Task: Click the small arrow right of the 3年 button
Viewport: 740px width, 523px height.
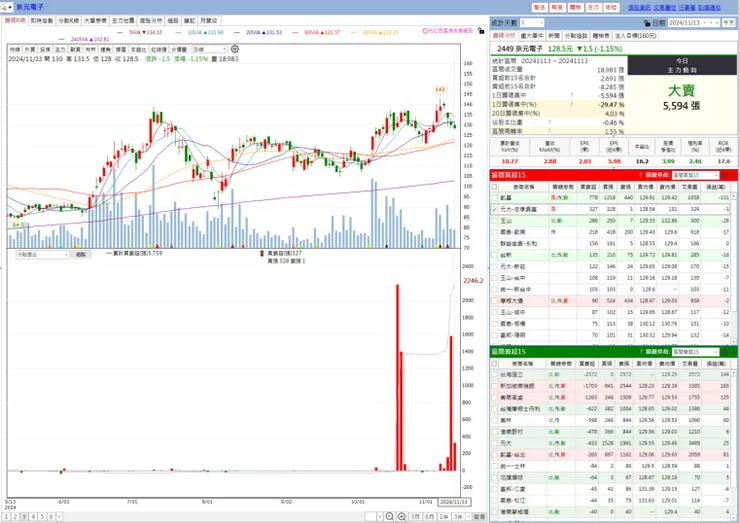Action: 468,516
